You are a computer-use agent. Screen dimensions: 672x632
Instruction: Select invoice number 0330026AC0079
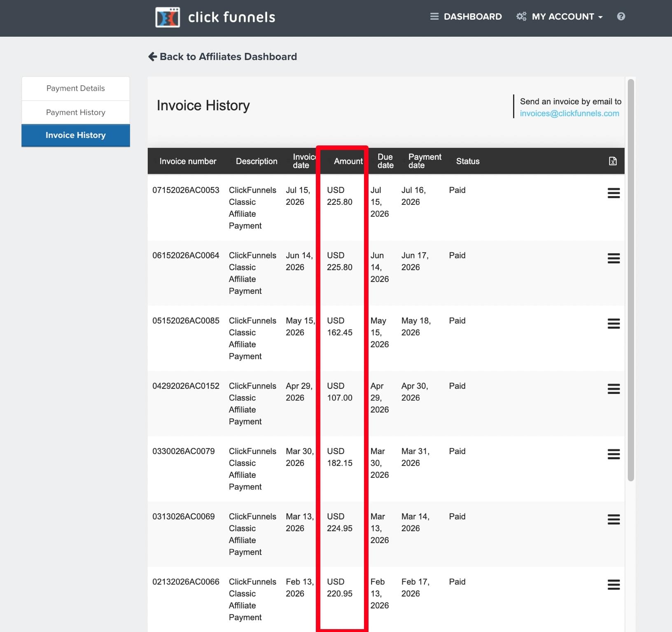(x=184, y=451)
